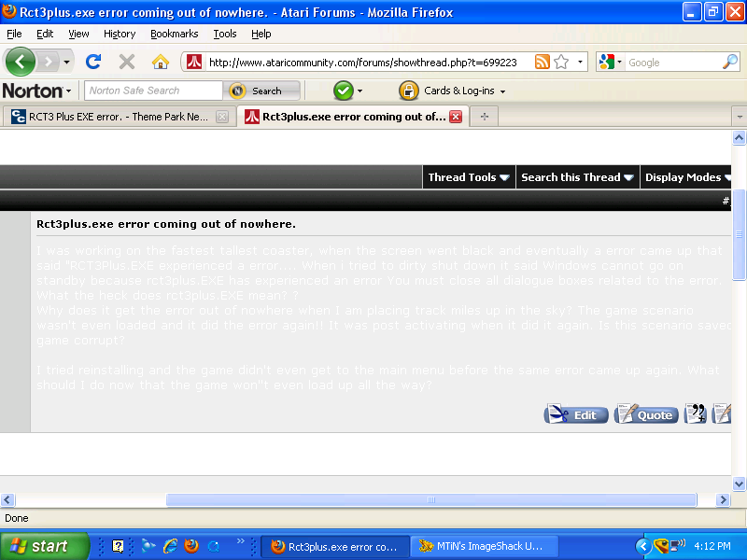Launch Firefox from the Quick Launch bar
747x560 pixels.
click(191, 546)
